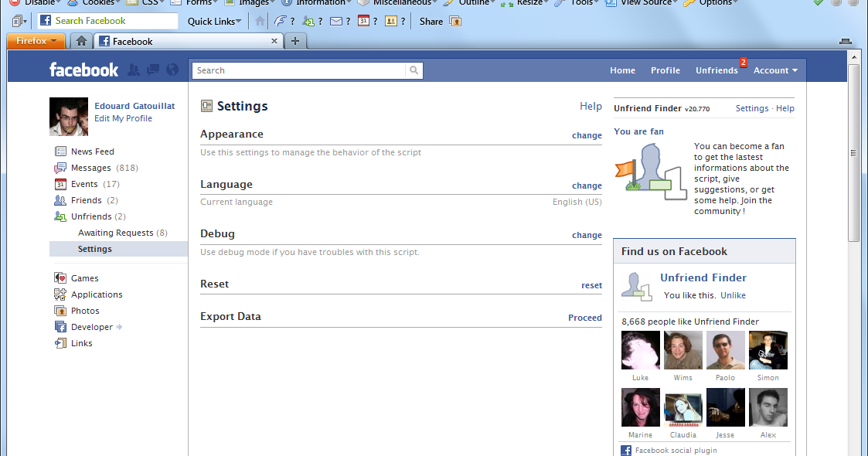The width and height of the screenshot is (868, 456).
Task: Unlike the Unfriend Finder page
Action: [733, 295]
